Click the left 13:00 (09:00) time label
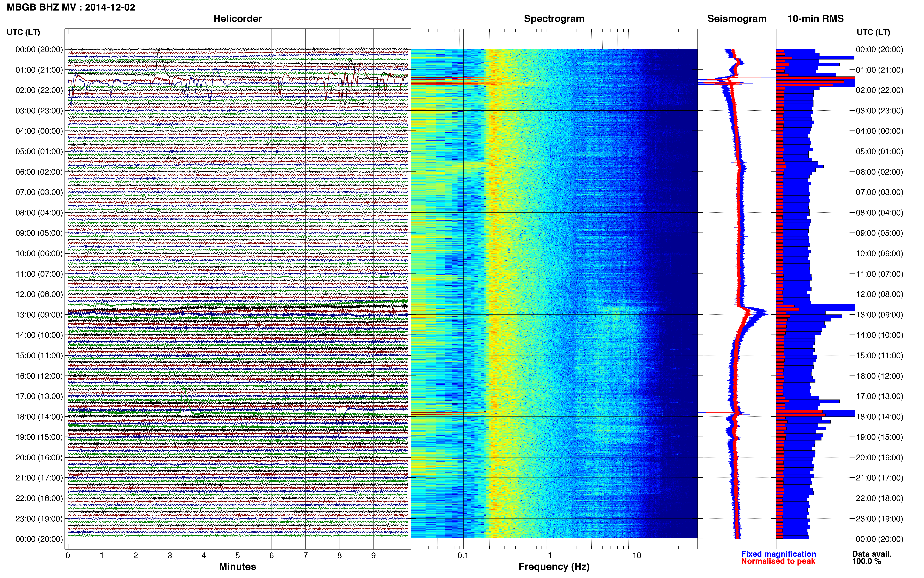 (x=39, y=315)
